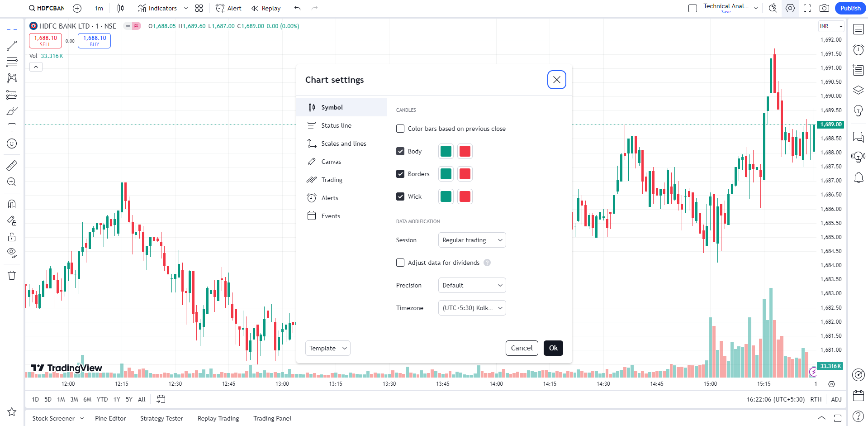This screenshot has height=426, width=868.
Task: Click the Ok button
Action: (553, 348)
